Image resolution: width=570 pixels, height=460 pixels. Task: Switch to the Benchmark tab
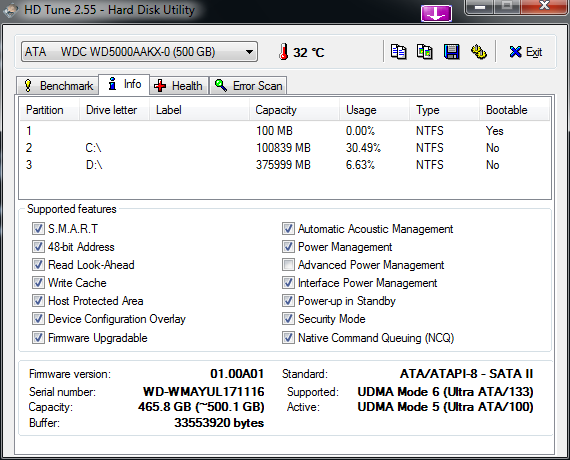[57, 86]
